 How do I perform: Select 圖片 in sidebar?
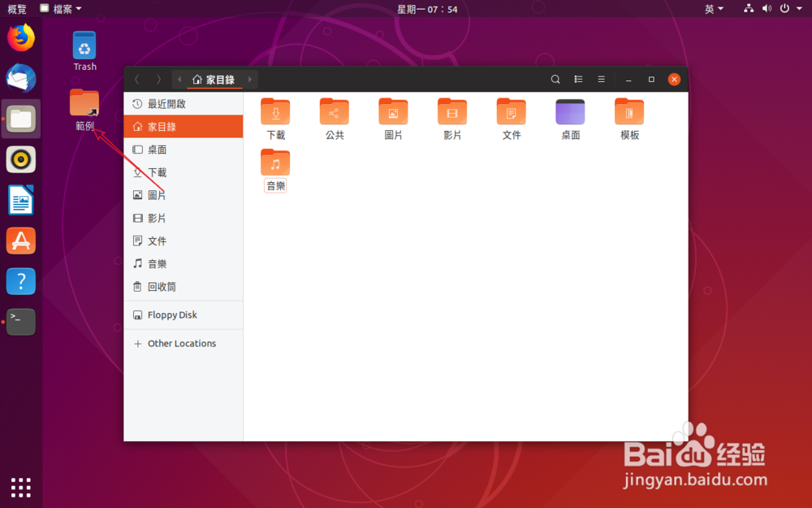pyautogui.click(x=184, y=195)
